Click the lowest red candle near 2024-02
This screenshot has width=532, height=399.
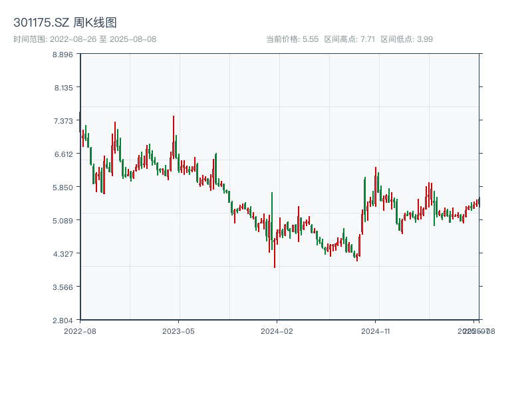[275, 249]
